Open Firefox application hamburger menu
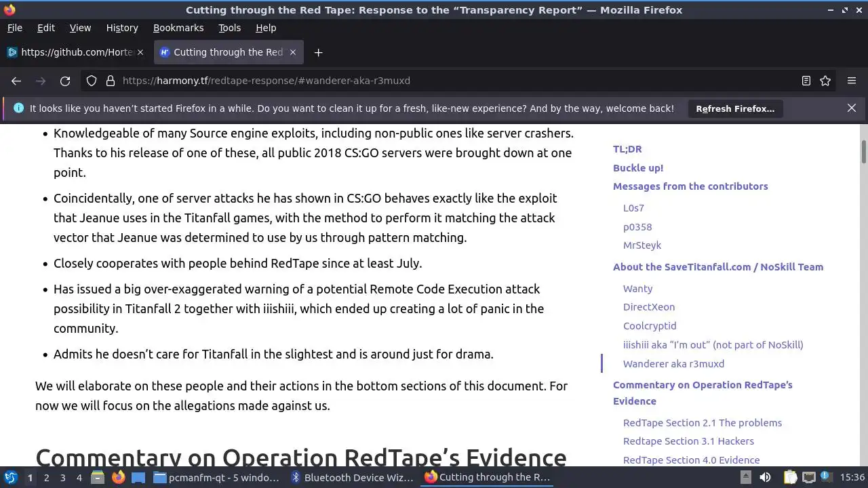This screenshot has width=868, height=488. [852, 81]
